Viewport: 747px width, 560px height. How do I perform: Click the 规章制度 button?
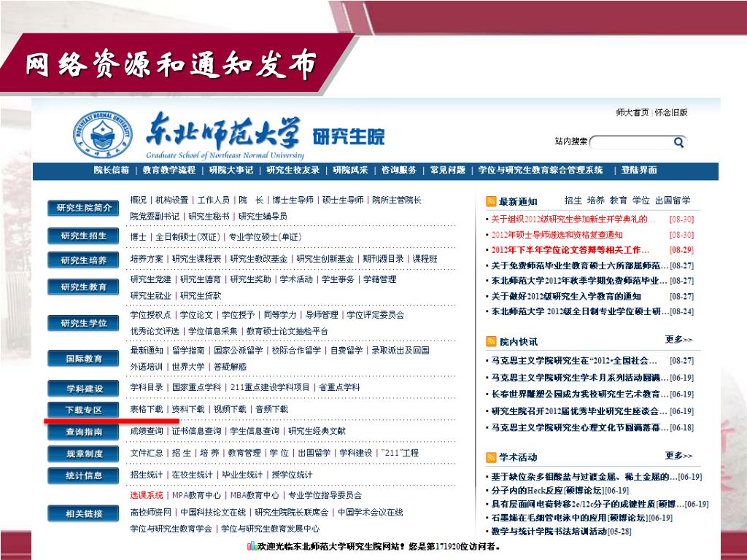[83, 454]
